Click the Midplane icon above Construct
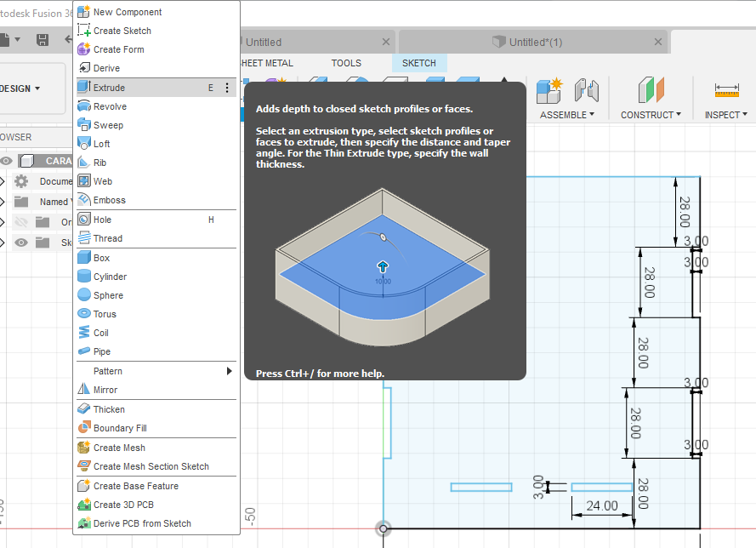 pos(651,89)
